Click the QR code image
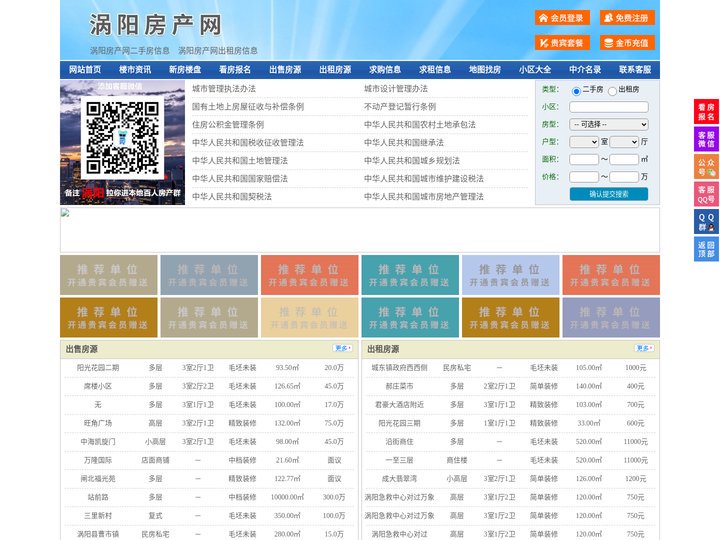The height and width of the screenshot is (540, 720). 122,137
